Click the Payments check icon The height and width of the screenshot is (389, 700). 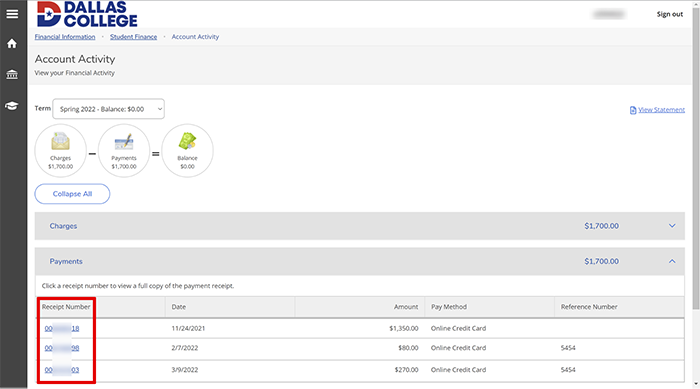(124, 142)
